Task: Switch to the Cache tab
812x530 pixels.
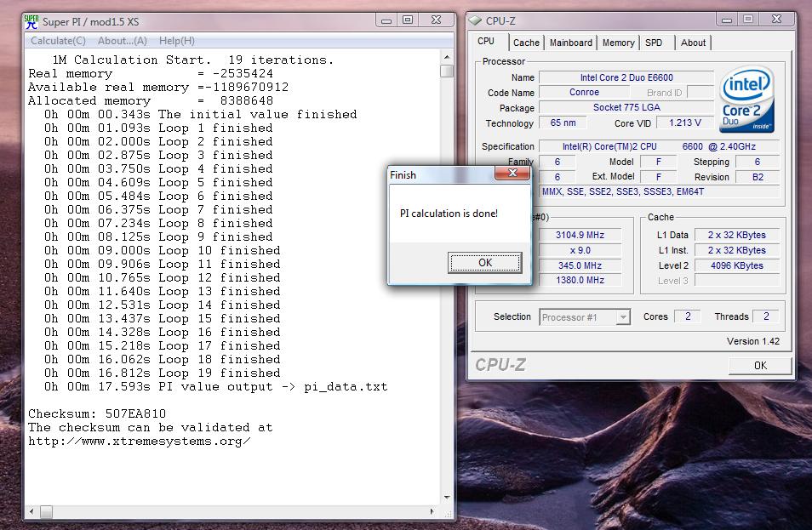Action: coord(526,43)
